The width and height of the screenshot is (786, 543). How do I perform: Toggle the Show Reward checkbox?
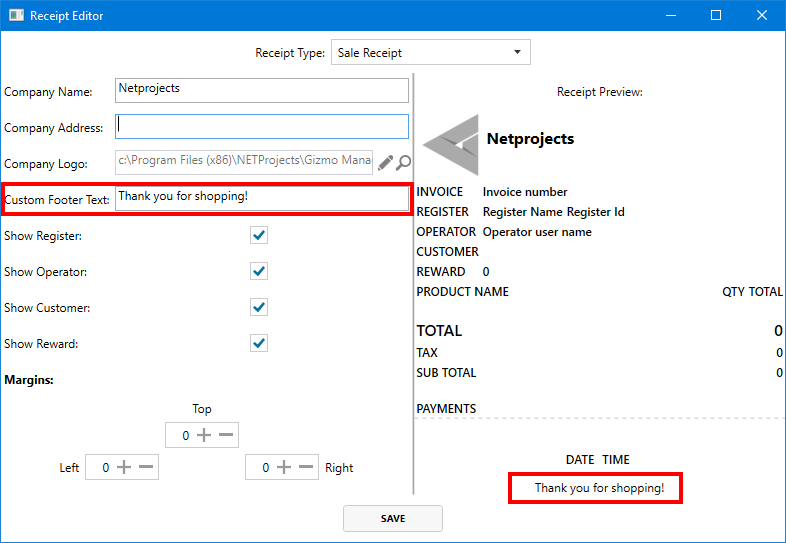[x=259, y=343]
